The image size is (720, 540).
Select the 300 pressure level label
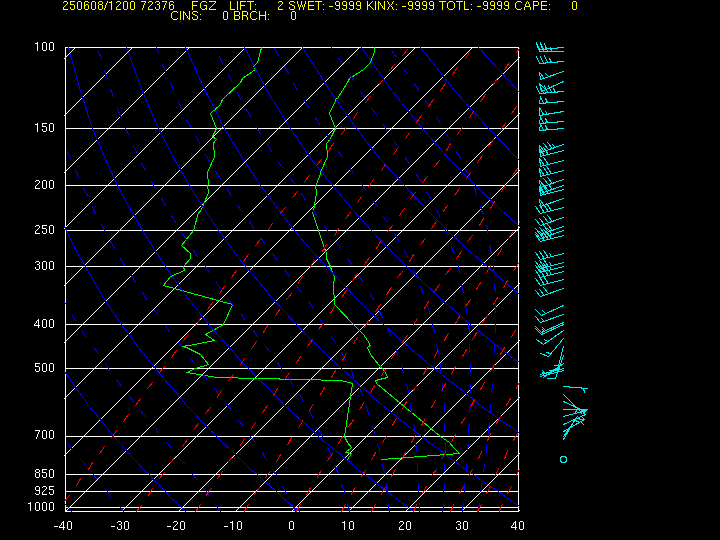click(45, 265)
